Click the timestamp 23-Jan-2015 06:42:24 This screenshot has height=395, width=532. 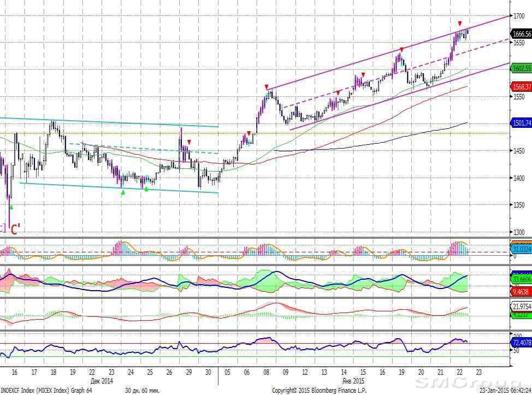coord(505,391)
